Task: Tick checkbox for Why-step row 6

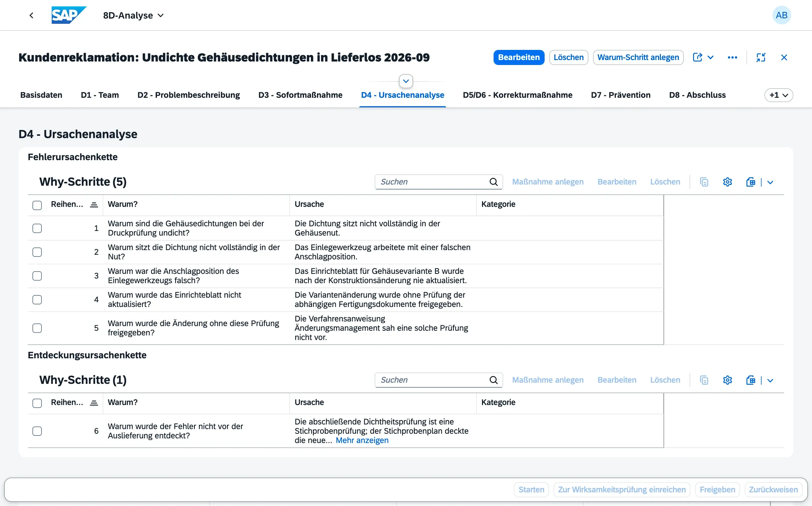Action: click(x=37, y=431)
